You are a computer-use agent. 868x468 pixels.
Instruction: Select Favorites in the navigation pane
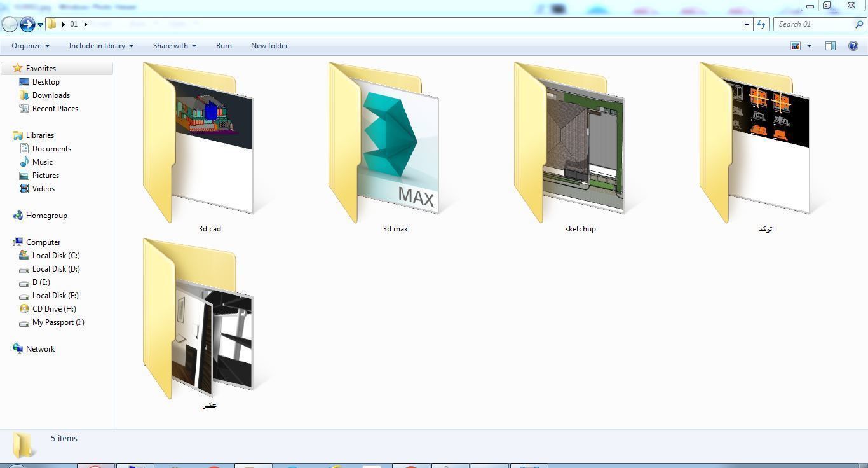(41, 69)
